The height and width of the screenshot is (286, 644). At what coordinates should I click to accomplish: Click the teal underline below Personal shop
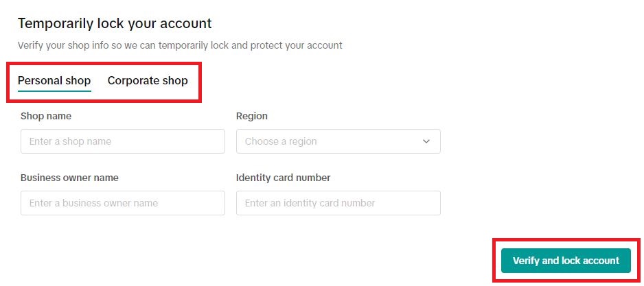54,91
